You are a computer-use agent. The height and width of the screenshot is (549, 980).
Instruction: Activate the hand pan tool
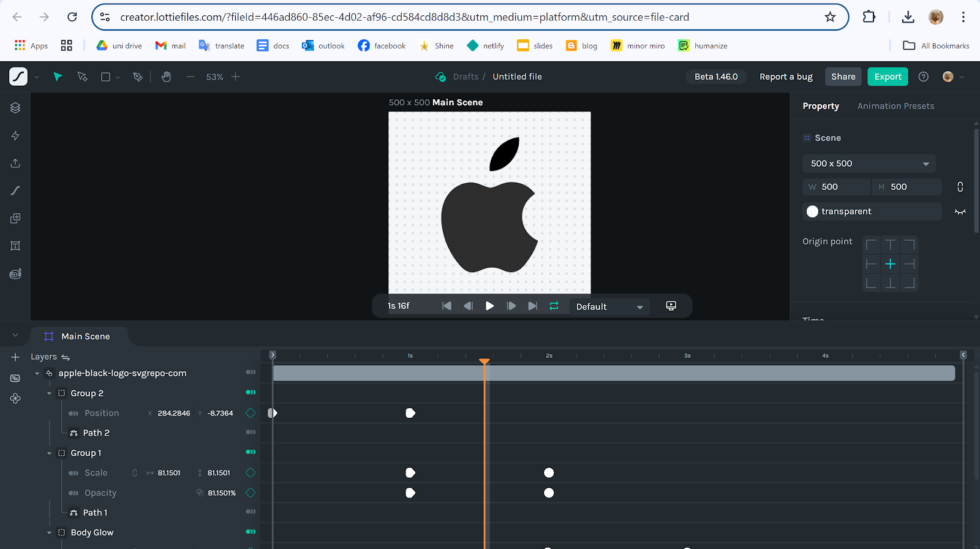point(166,77)
